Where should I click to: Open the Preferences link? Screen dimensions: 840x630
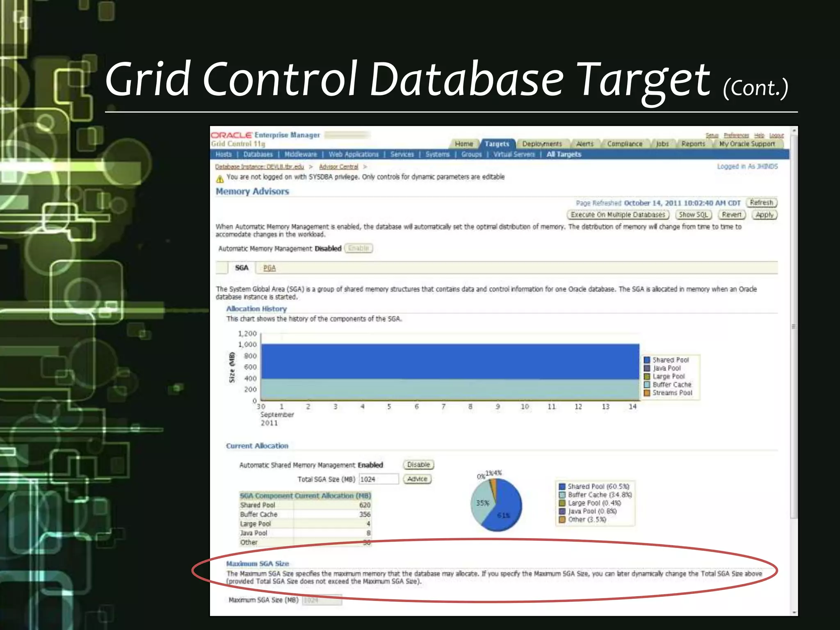click(736, 135)
